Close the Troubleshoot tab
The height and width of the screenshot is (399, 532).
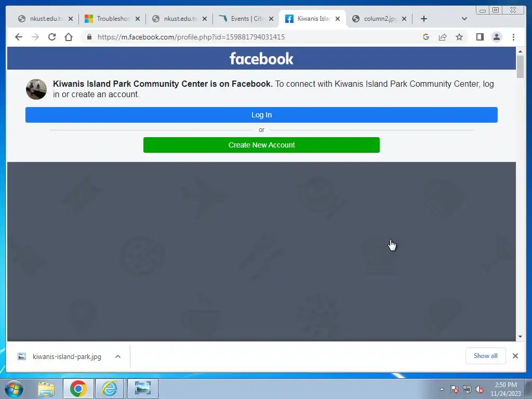(137, 19)
